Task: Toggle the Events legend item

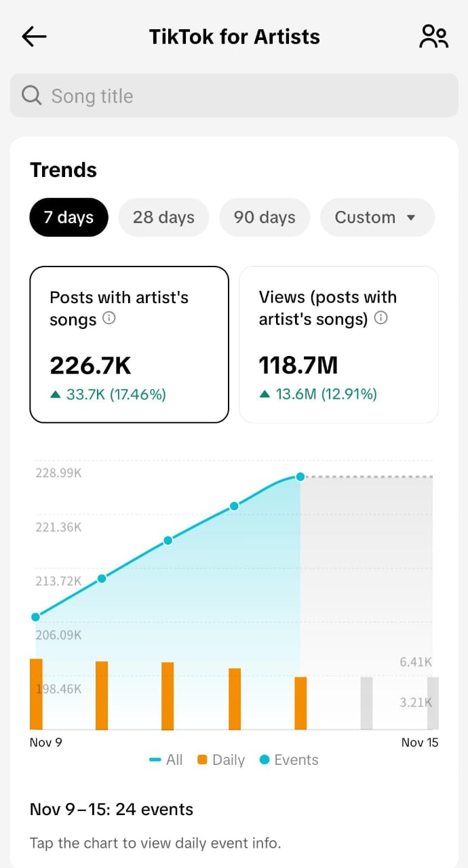Action: tap(289, 759)
